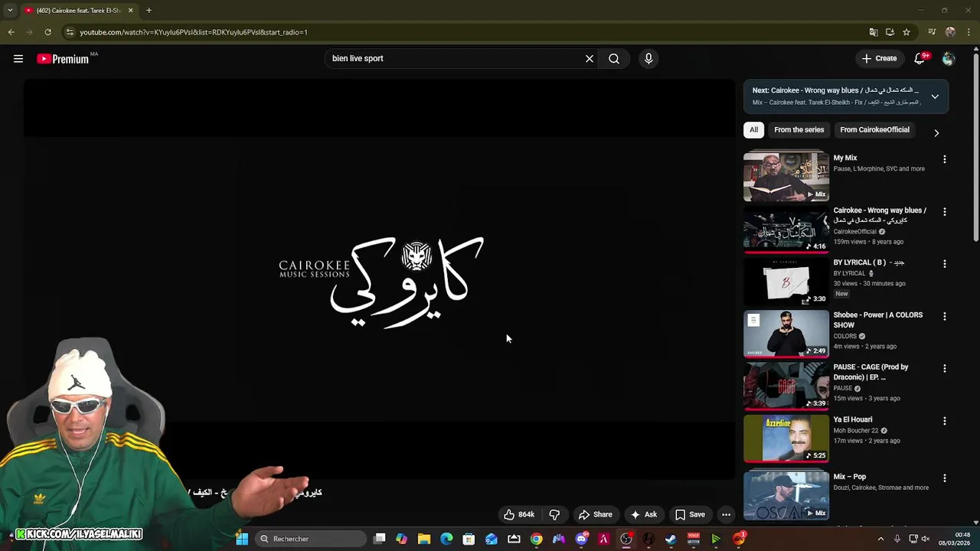Go back in browser history
Image resolution: width=980 pixels, height=551 pixels.
[x=11, y=32]
